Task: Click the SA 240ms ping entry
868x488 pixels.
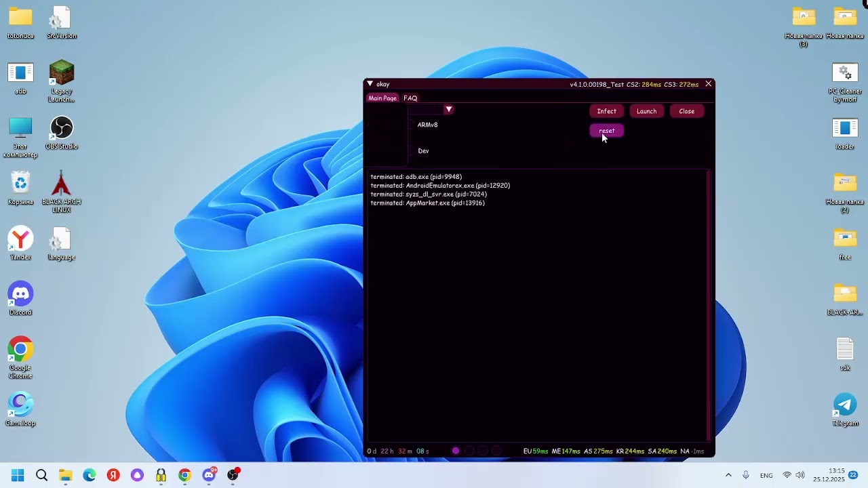Action: (663, 451)
